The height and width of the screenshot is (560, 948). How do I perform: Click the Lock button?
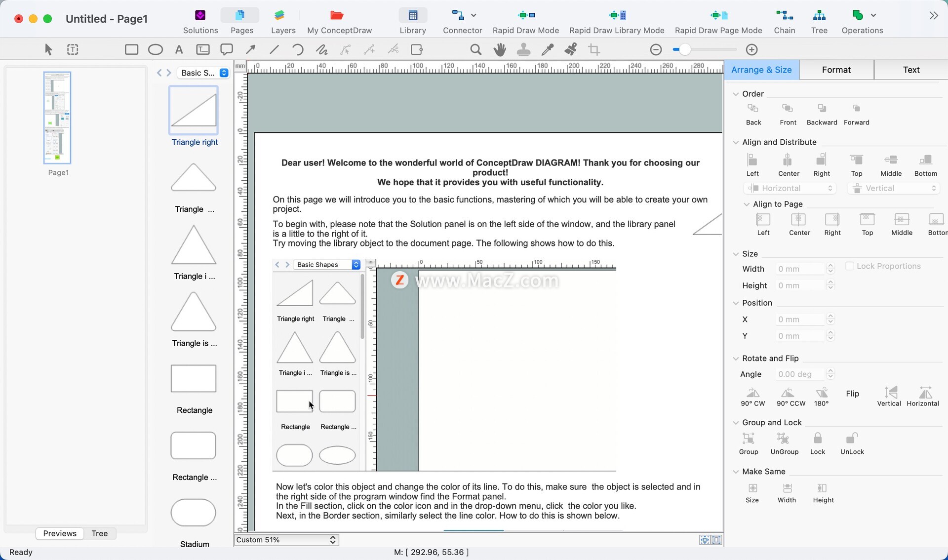click(818, 443)
